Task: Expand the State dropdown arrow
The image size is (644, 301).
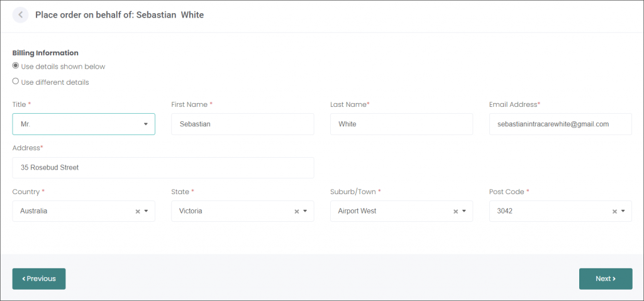Action: click(305, 212)
